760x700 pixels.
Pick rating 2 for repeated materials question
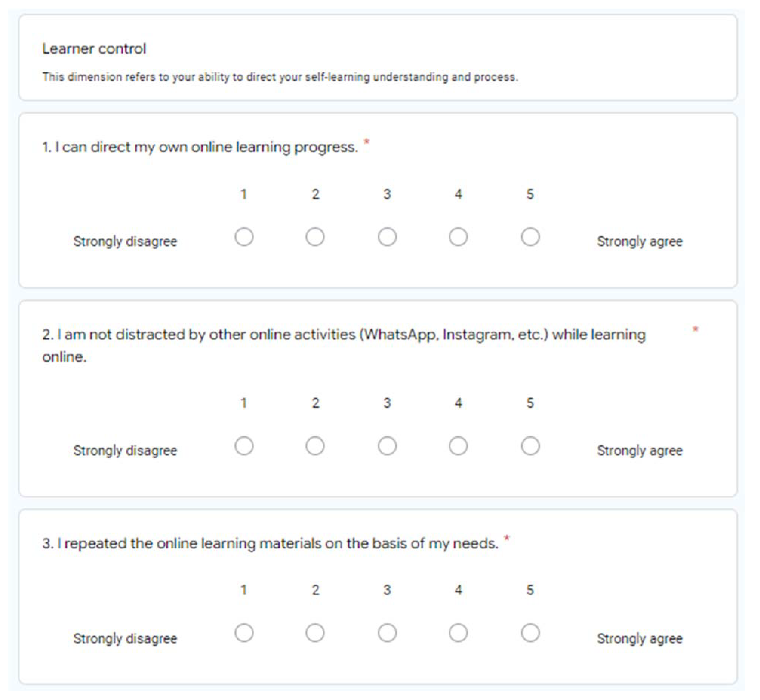tap(315, 633)
